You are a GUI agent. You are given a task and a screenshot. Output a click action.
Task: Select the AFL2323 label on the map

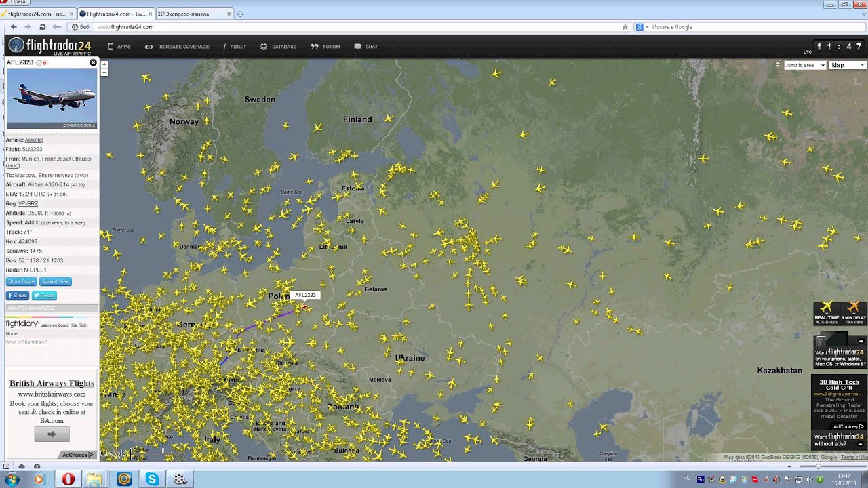pyautogui.click(x=305, y=295)
